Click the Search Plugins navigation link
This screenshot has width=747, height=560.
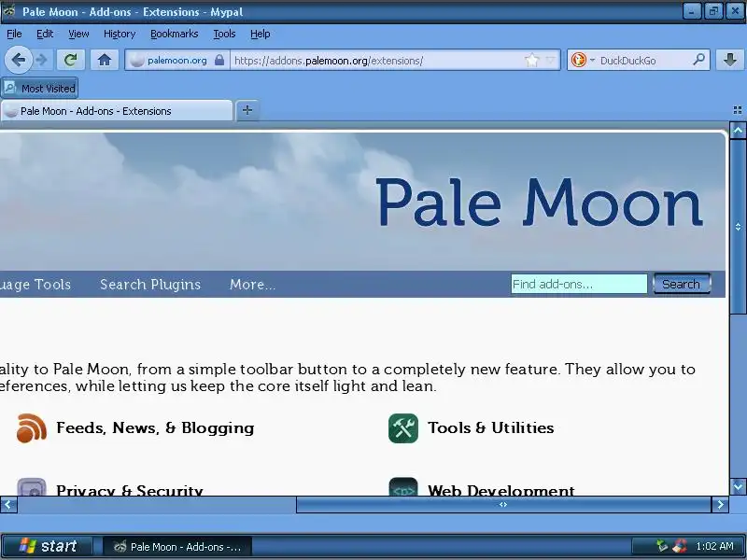150,285
